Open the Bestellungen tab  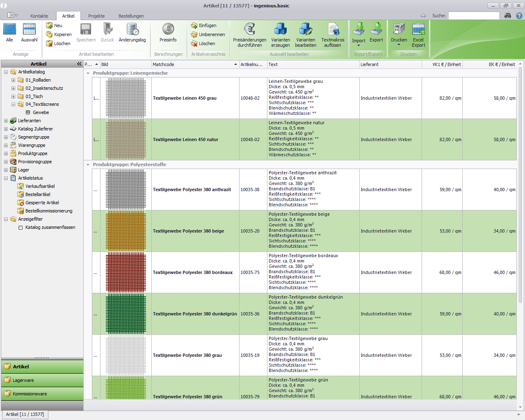131,16
